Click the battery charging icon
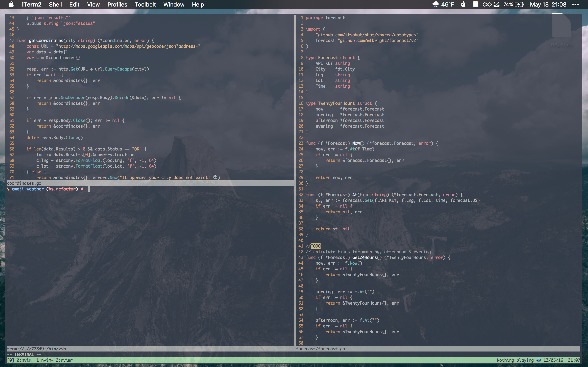This screenshot has width=588, height=367. pos(519,4)
